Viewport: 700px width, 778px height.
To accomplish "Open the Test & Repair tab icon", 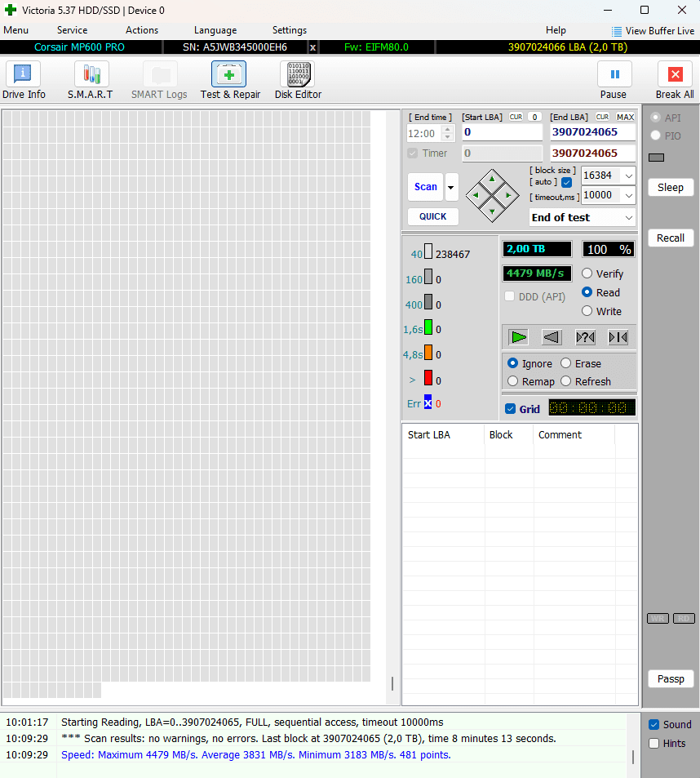I will tap(228, 74).
